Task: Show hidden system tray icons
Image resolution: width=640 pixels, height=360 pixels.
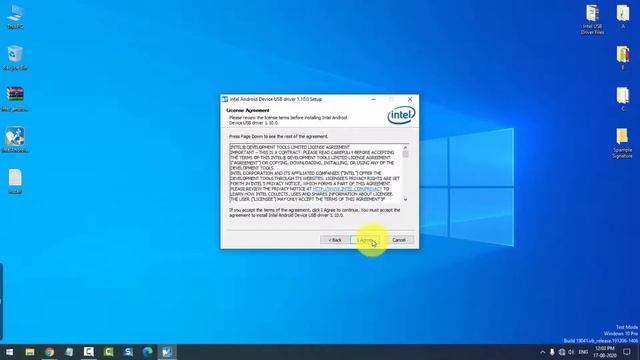Action: [542, 352]
